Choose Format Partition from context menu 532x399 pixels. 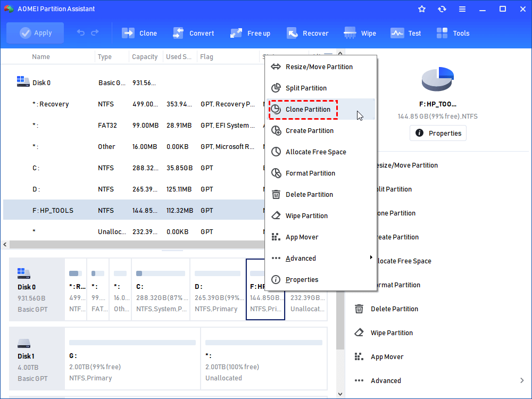click(321, 173)
